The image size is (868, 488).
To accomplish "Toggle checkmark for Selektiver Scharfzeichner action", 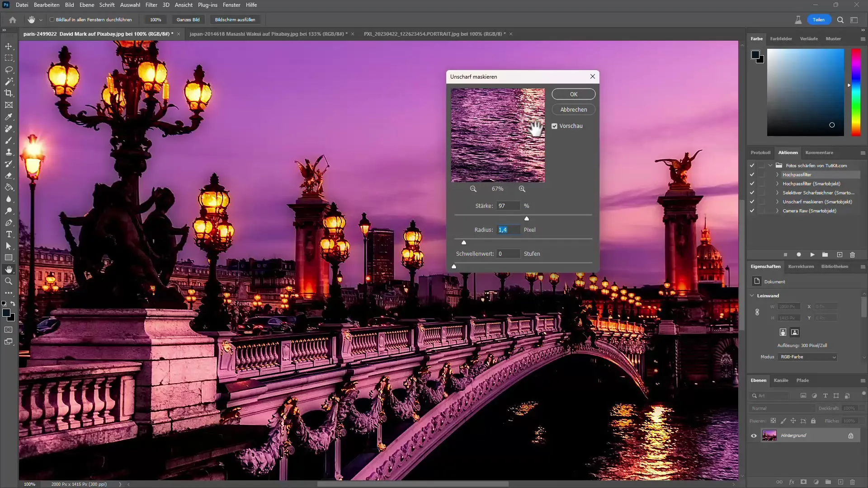I will point(752,193).
